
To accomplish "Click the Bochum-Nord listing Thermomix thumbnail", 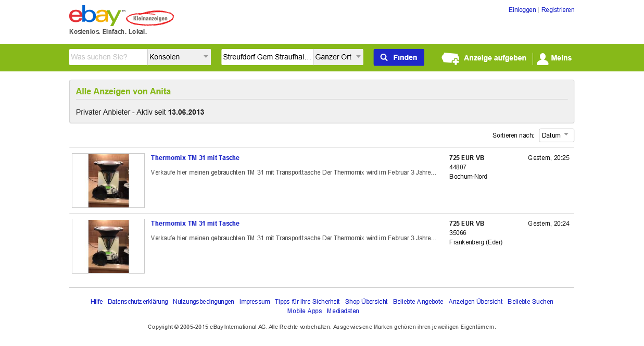I will [x=108, y=181].
